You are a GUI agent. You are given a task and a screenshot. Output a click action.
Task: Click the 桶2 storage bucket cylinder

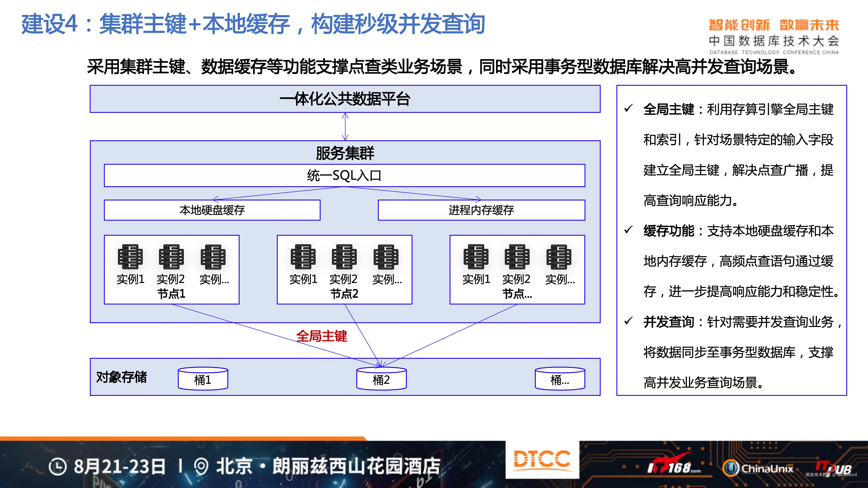[x=381, y=379]
